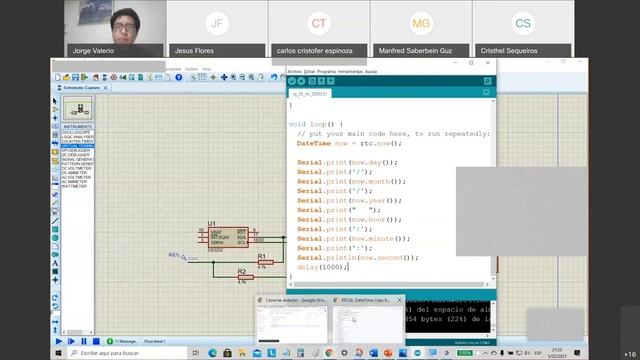The width and height of the screenshot is (640, 360).
Task: Close RTClib DateTime Chrome preview thumbnail
Action: 399,300
